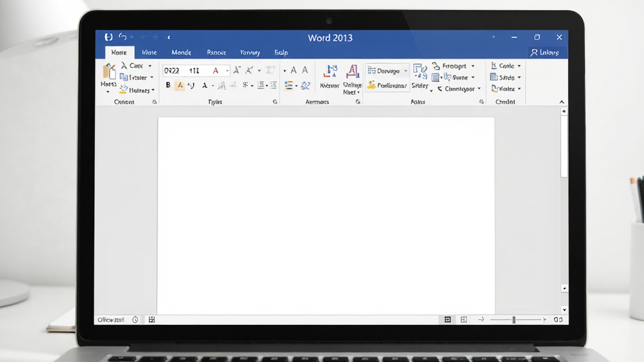Click the yellow 'Ponlbrsnar' button
644x362 pixels.
387,85
